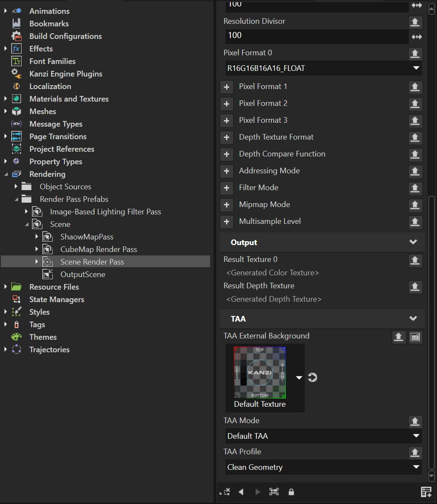Image resolution: width=437 pixels, height=504 pixels.
Task: Select the Render Pass Prefabs folder
Action: (74, 199)
